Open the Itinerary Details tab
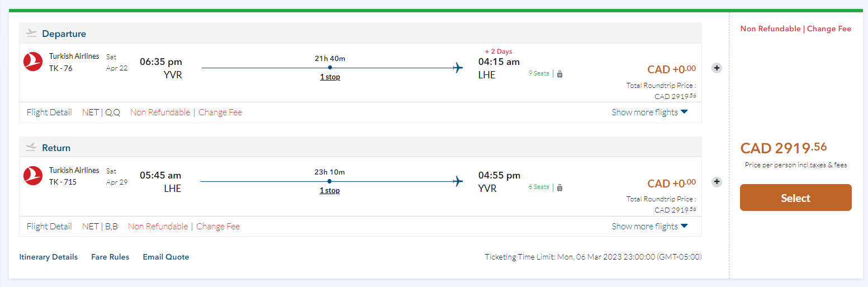868x287 pixels. [x=49, y=257]
